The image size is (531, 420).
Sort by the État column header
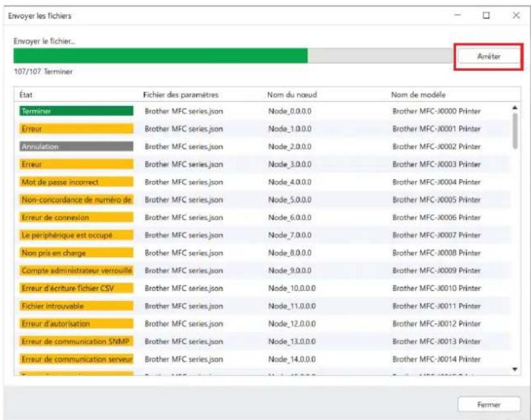[x=26, y=95]
